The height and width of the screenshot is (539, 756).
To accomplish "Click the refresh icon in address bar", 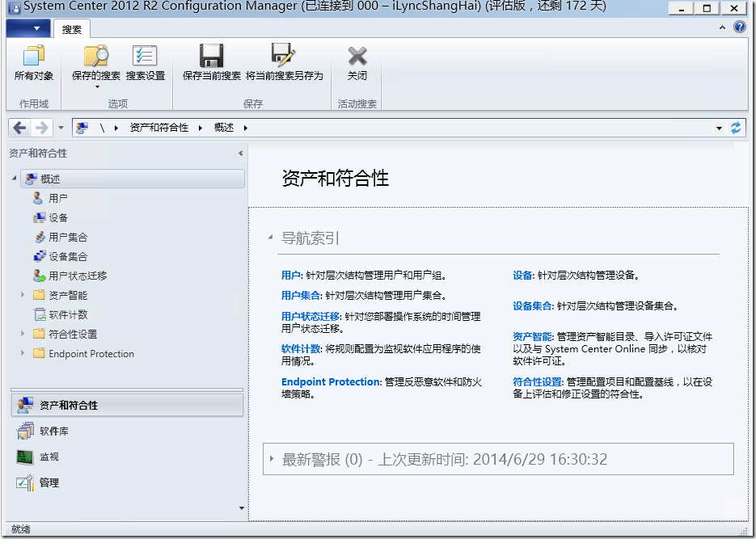I will 735,128.
